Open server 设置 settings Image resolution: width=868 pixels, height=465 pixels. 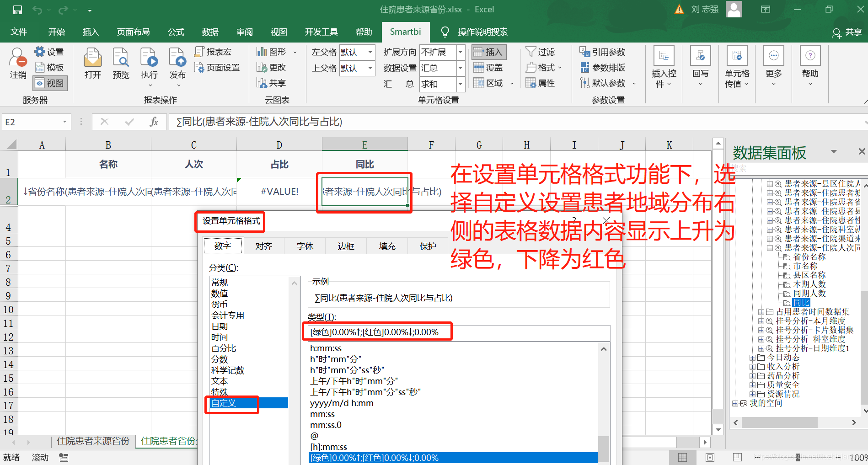(x=49, y=52)
